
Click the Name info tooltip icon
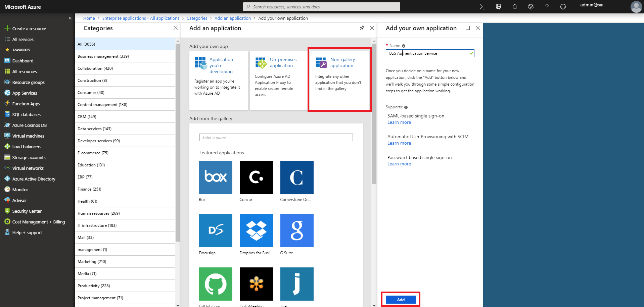click(404, 46)
